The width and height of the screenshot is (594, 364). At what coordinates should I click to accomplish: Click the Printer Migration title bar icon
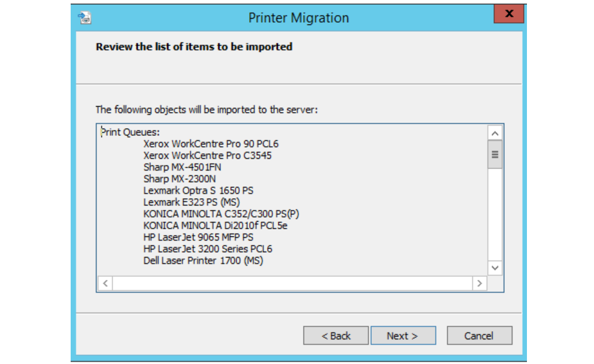(x=84, y=17)
